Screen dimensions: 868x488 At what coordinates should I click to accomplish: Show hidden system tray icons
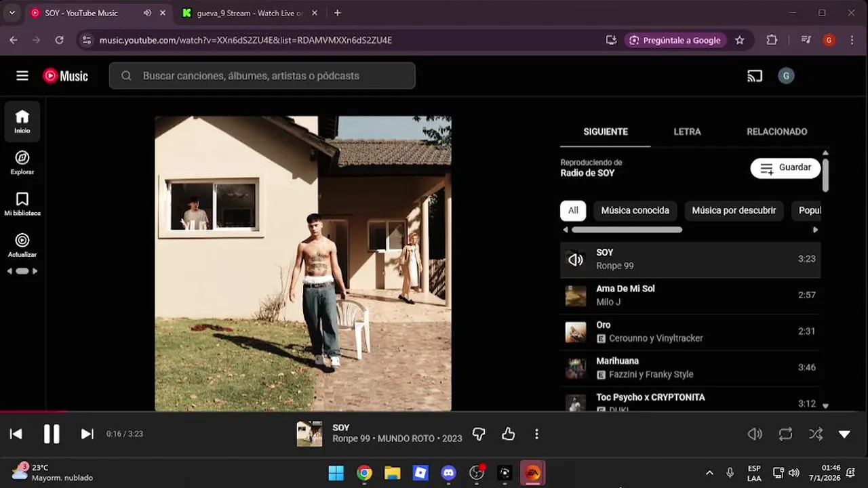709,473
